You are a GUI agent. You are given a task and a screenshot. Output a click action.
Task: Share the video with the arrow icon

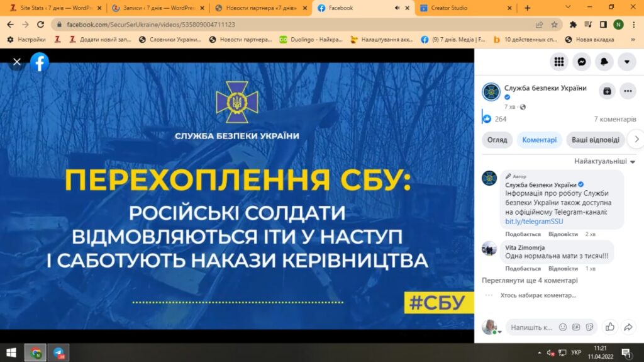pyautogui.click(x=628, y=327)
